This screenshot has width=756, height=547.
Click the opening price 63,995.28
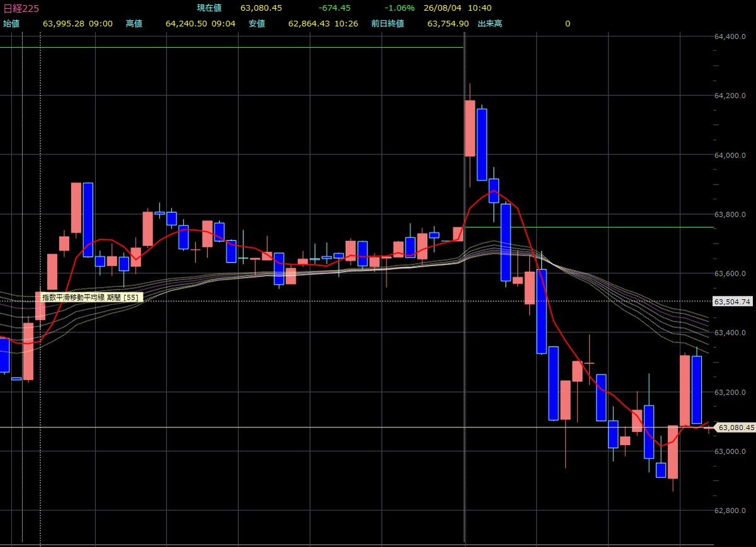tap(64, 23)
